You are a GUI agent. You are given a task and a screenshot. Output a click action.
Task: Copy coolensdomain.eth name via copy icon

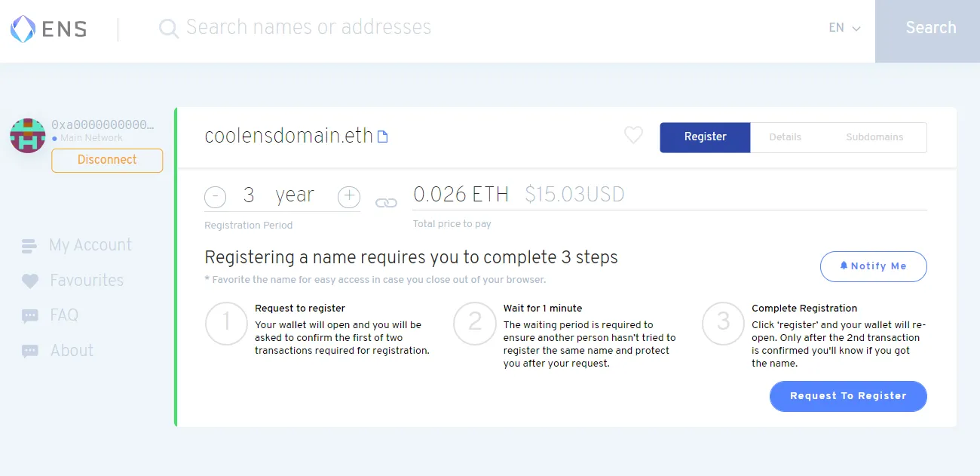click(x=383, y=137)
